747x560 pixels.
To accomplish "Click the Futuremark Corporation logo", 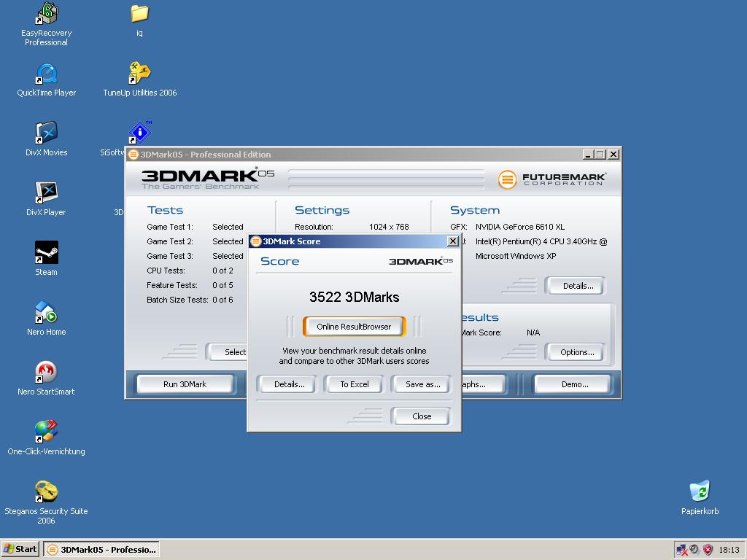I will pos(552,179).
